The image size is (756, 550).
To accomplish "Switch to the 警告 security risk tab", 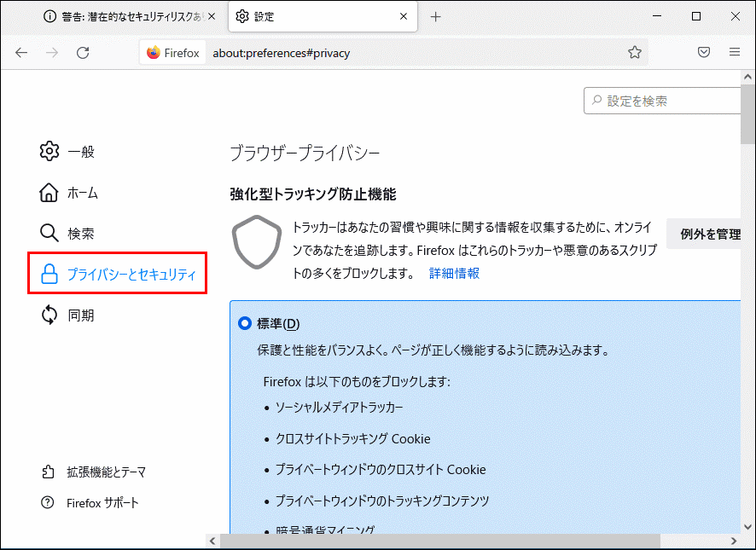I will pyautogui.click(x=124, y=16).
